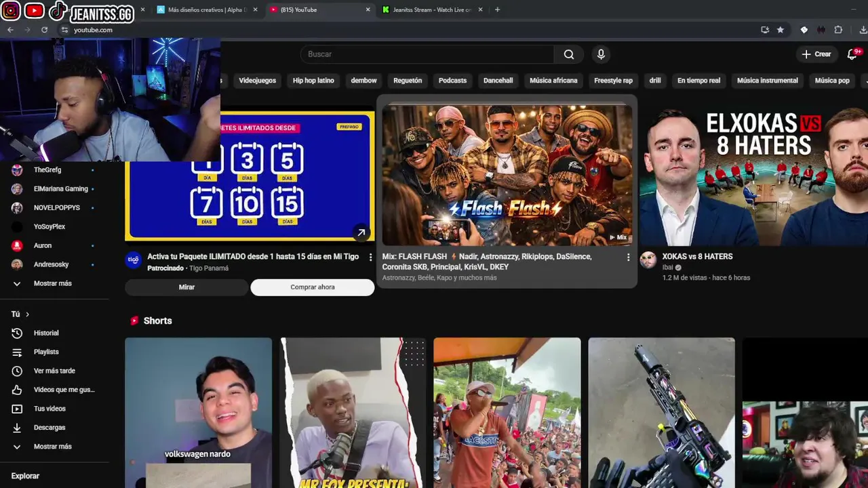Click the Mirar button on Tigo ad
The width and height of the screenshot is (868, 488).
pyautogui.click(x=186, y=287)
